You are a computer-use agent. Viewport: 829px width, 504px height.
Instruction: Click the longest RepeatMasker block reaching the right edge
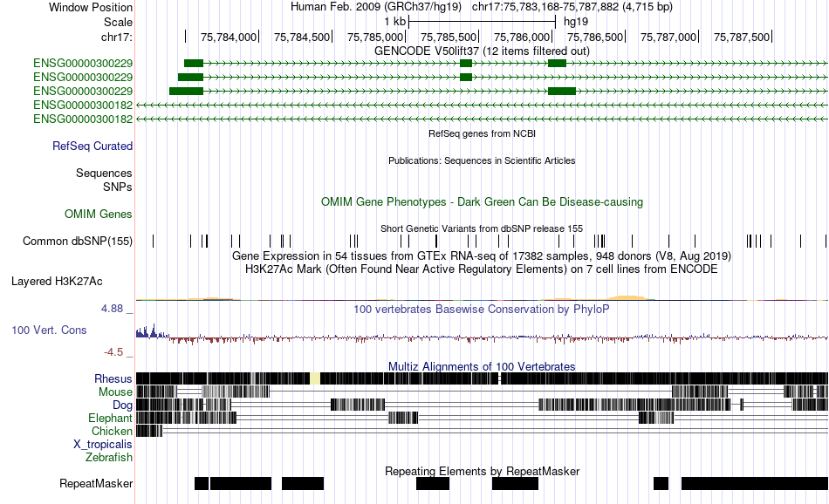[755, 483]
